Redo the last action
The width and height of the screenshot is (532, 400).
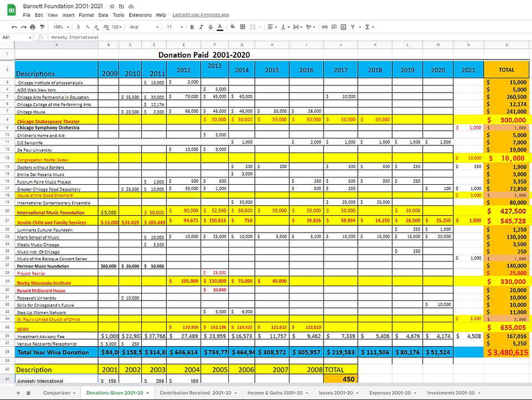pos(23,27)
